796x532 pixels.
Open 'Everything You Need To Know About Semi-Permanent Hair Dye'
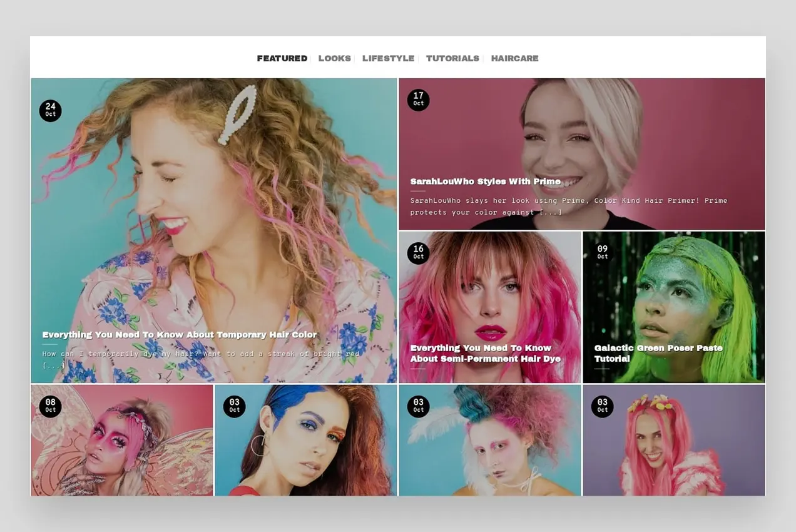point(486,353)
